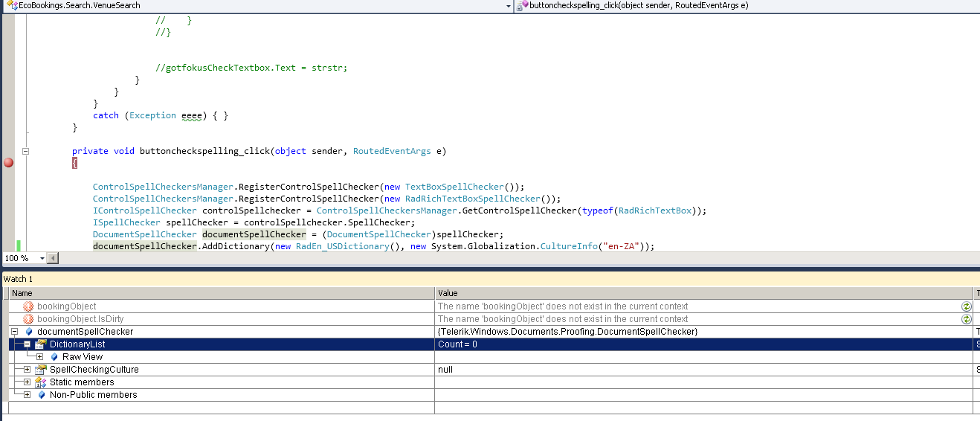Screen dimensions: 980x421
Task: Open the EcoBookings.Search.VenueSearch class dropdown
Action: pos(509,6)
